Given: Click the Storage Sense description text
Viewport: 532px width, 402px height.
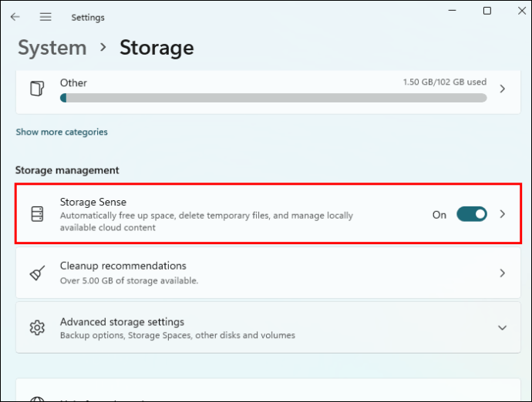Looking at the screenshot, I should 206,222.
